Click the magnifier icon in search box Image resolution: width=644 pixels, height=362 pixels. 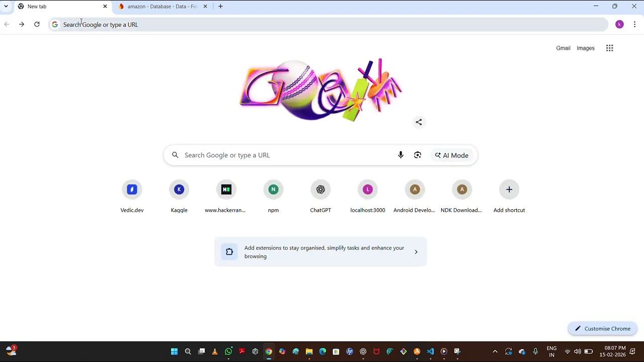(175, 155)
